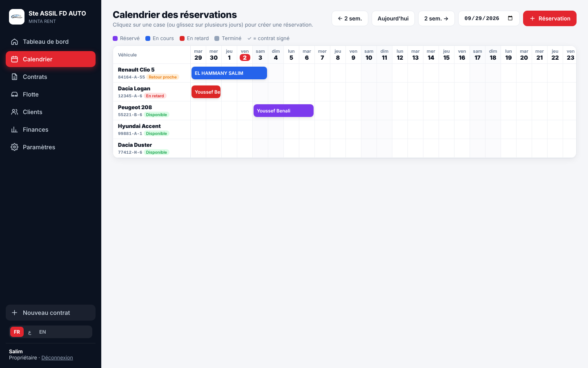The height and width of the screenshot is (368, 588).
Task: Click the blue En cours legend swatch
Action: 148,38
